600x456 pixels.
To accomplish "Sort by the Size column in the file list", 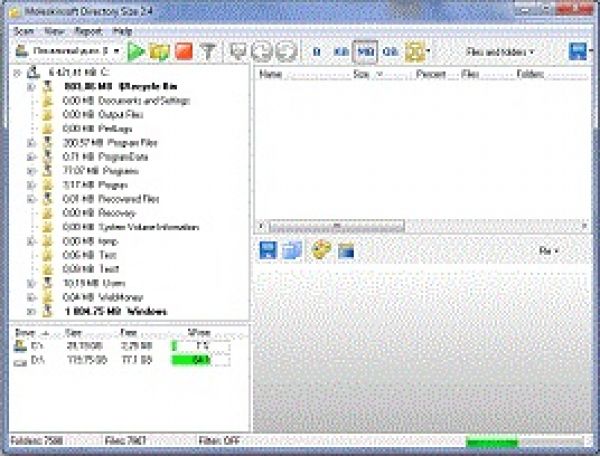I will click(382, 74).
